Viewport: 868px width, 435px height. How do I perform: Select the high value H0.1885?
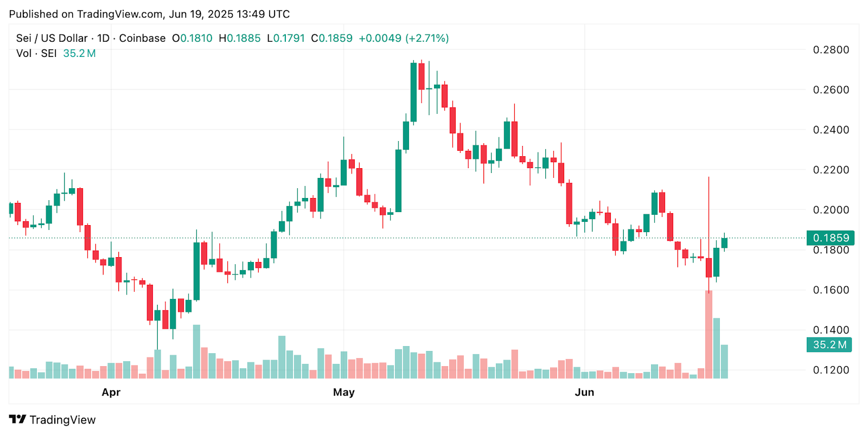coord(239,38)
